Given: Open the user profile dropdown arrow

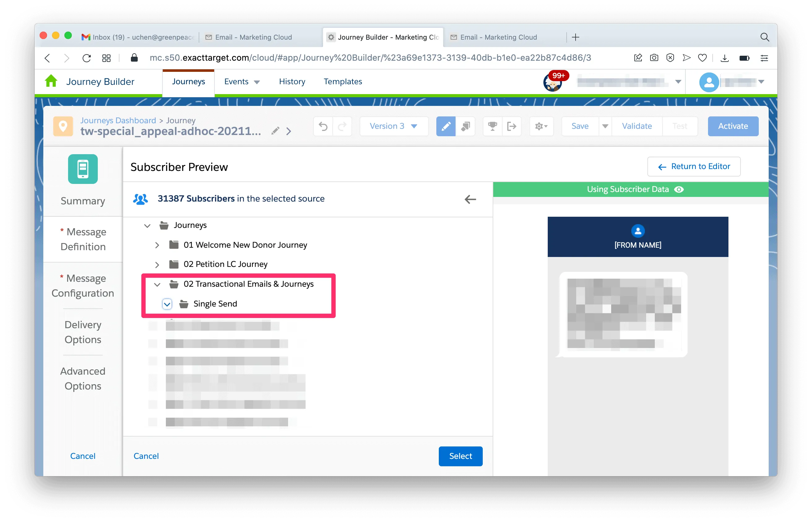Looking at the screenshot, I should (761, 82).
